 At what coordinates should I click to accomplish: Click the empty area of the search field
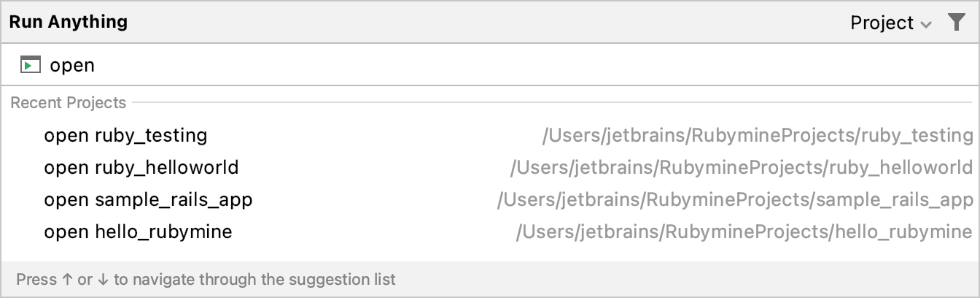click(510, 66)
